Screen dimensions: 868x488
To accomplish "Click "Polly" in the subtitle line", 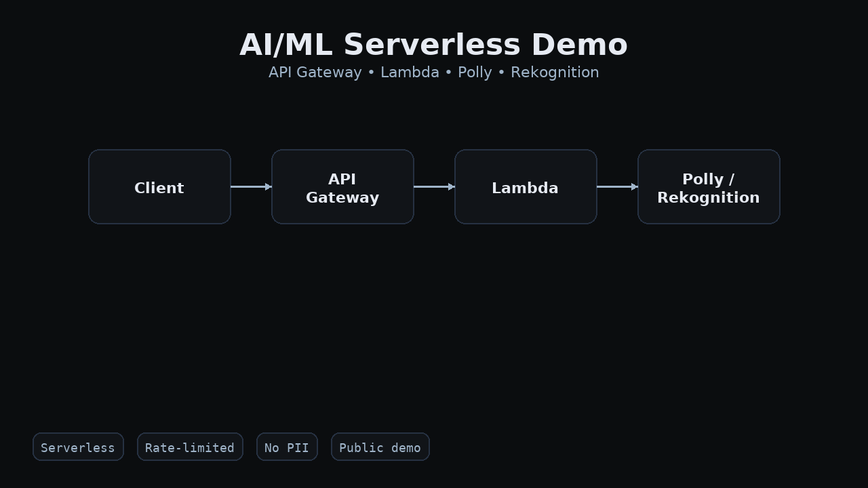I will (475, 73).
